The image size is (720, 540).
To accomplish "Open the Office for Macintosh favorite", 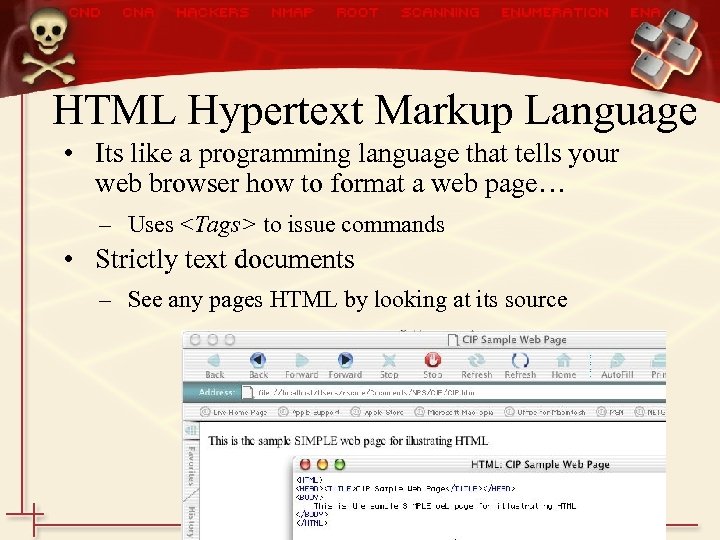I will [545, 412].
